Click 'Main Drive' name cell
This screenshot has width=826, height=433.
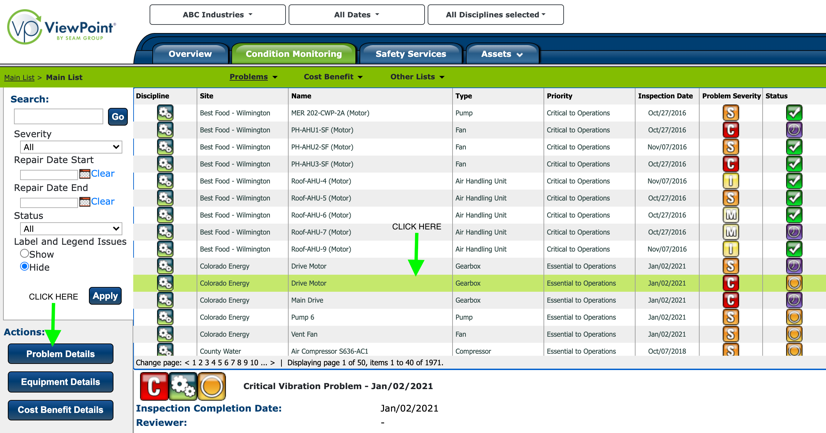[307, 300]
